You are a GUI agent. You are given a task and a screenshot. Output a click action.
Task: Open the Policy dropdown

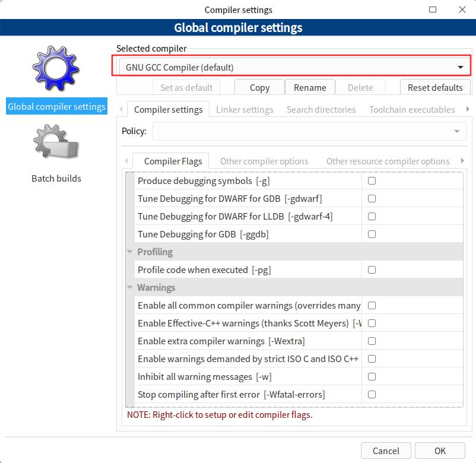(x=309, y=131)
